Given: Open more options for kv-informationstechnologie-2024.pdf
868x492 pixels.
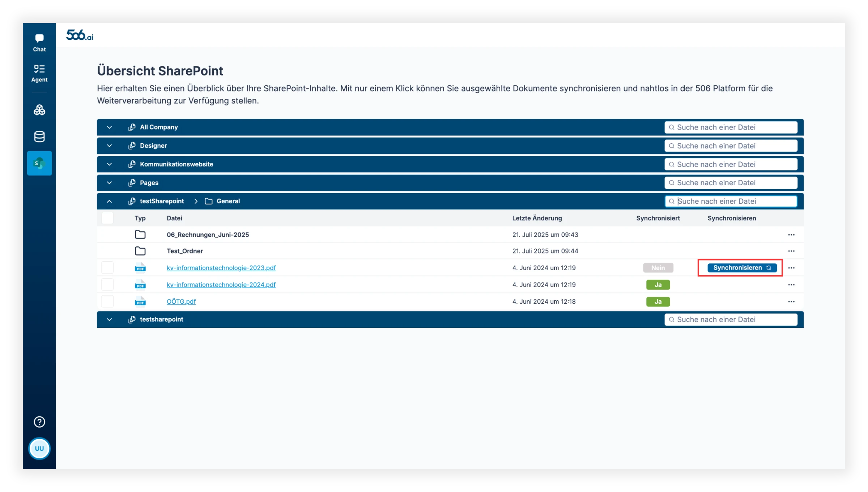Looking at the screenshot, I should tap(791, 285).
